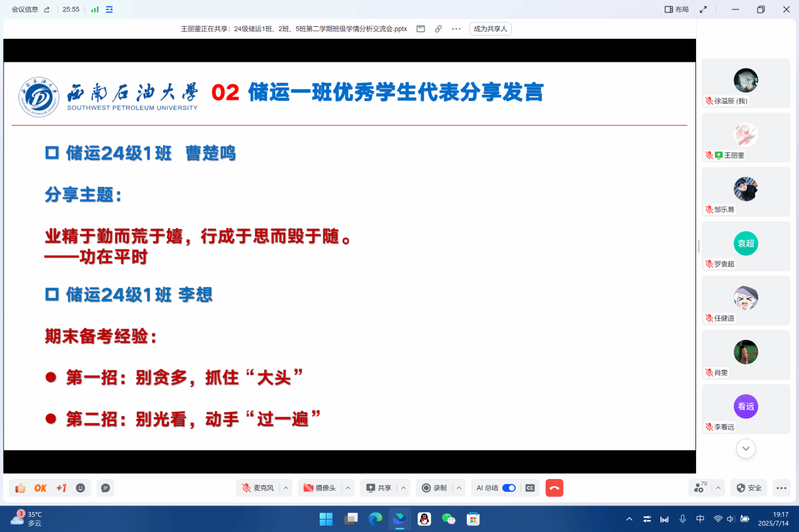This screenshot has height=532, width=799.
Task: Open the 布局 layout menu
Action: pos(677,9)
